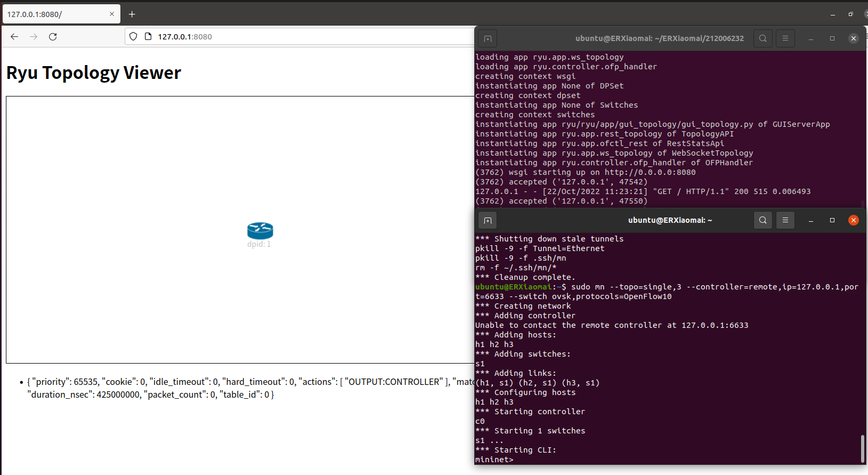The height and width of the screenshot is (475, 868).
Task: Click 'instantiating app ryu.app.ofctl_rest' line
Action: coord(600,143)
